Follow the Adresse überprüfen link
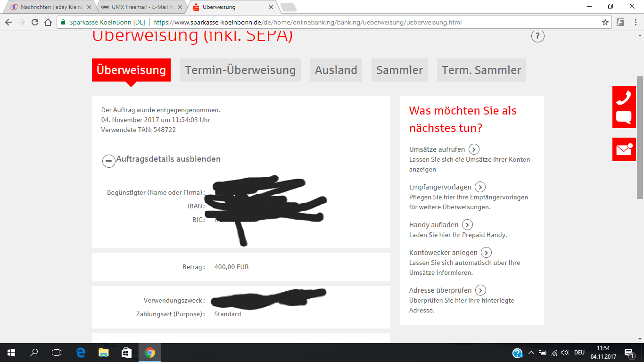644x362 pixels. click(440, 290)
